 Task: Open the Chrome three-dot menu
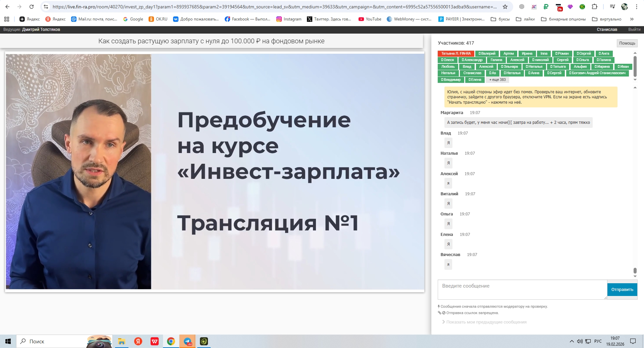[637, 7]
